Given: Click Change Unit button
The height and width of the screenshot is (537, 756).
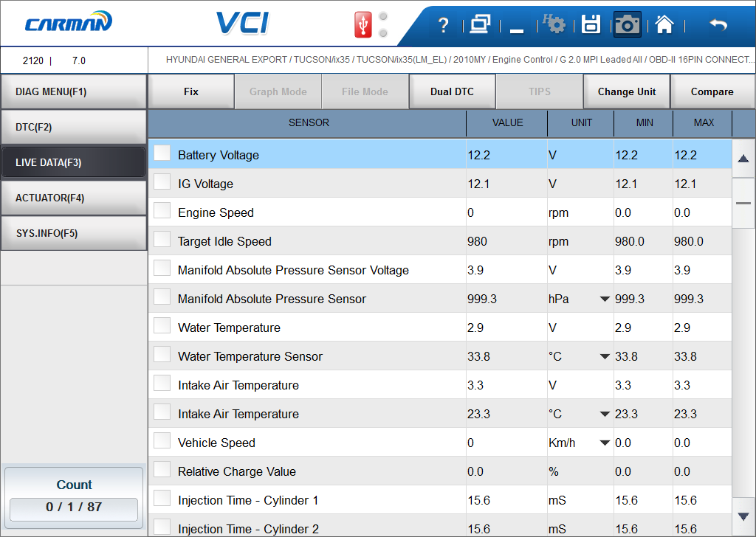Looking at the screenshot, I should (627, 91).
